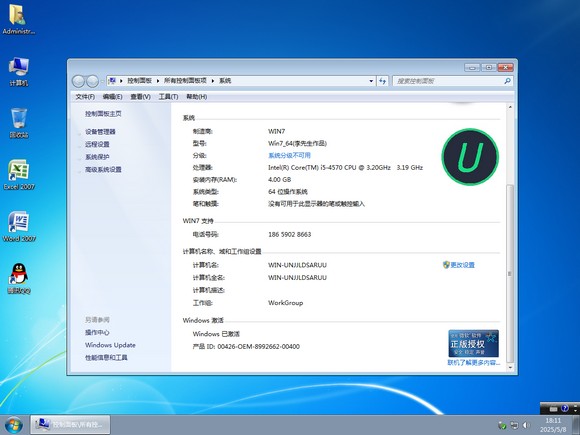Open address bar history dropdown arrow
The image size is (580, 435).
point(371,81)
